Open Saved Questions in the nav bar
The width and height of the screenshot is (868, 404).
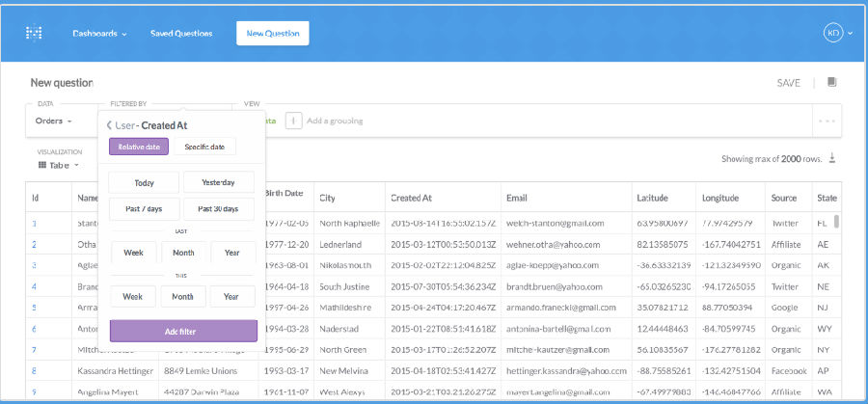point(181,34)
